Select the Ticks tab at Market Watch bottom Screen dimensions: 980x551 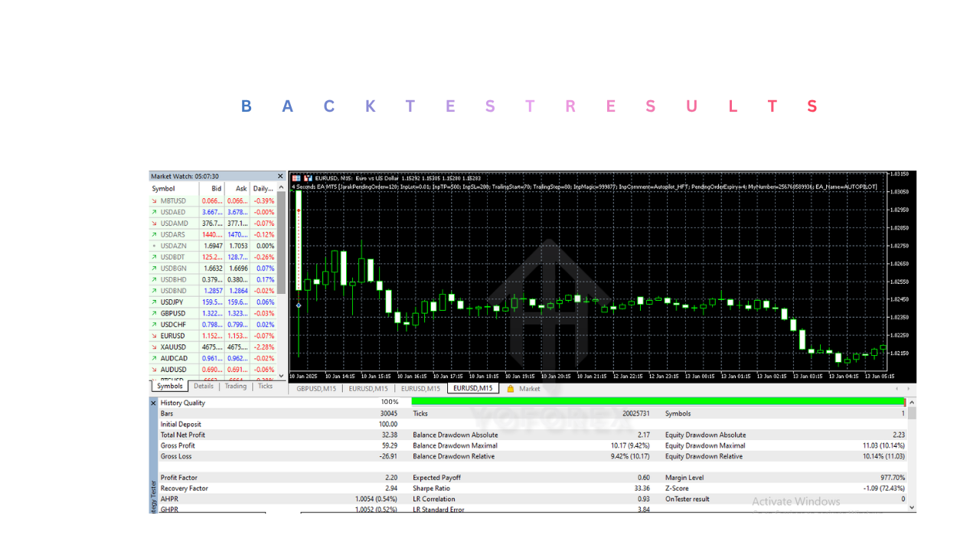coord(265,386)
